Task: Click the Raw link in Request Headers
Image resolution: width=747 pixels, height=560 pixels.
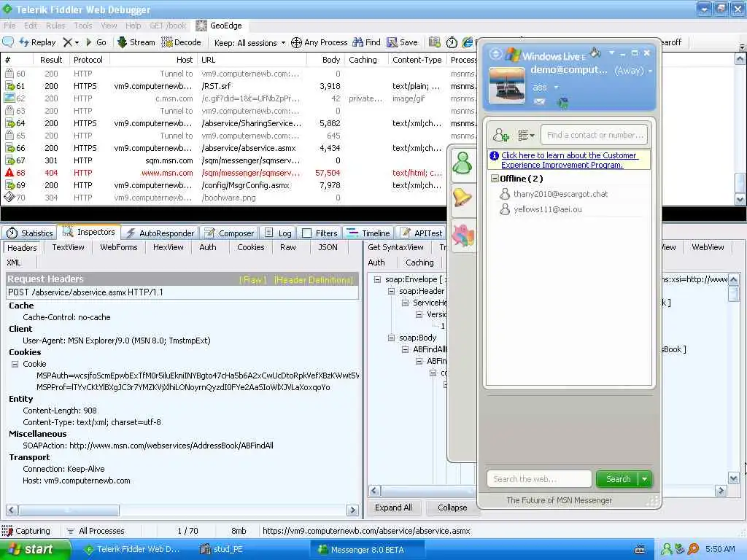Action: click(x=252, y=280)
